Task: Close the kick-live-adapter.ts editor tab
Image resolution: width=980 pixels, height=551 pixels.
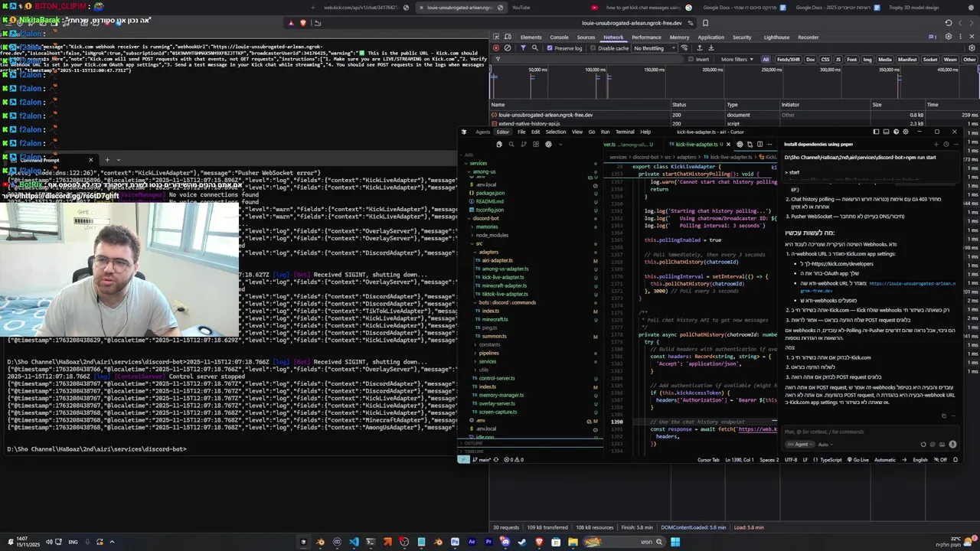Action: pos(728,144)
